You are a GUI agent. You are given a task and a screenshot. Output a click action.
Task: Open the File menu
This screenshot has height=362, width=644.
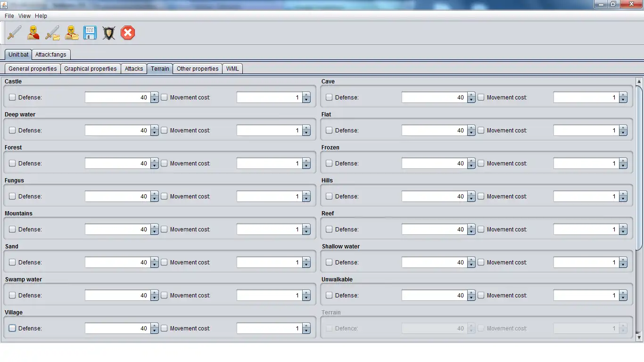9,16
